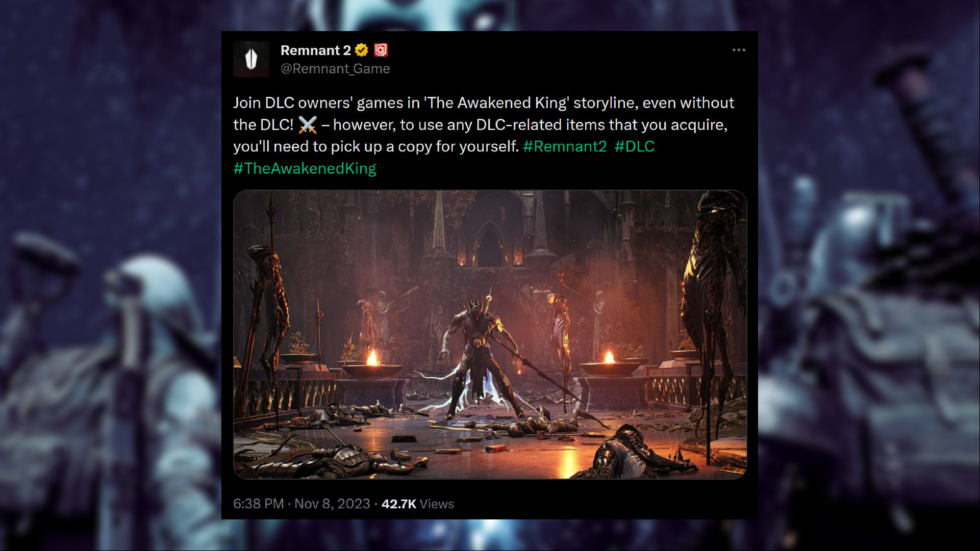Click the word Views in the footer
This screenshot has height=551, width=980.
(437, 504)
